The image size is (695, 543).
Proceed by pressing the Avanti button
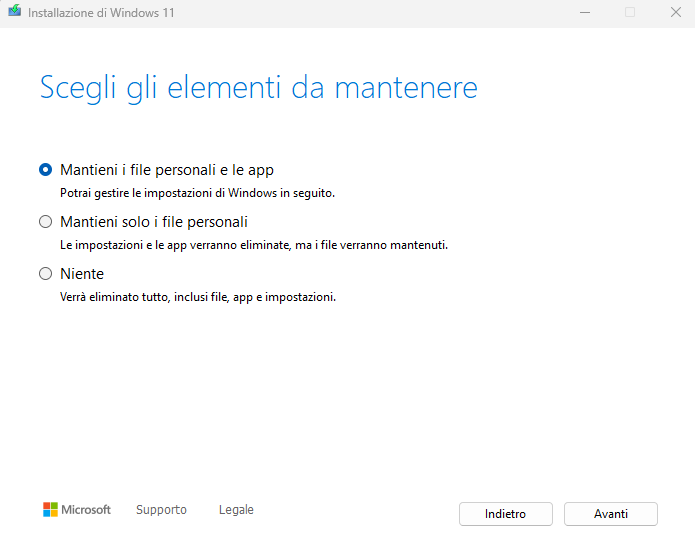click(x=610, y=514)
